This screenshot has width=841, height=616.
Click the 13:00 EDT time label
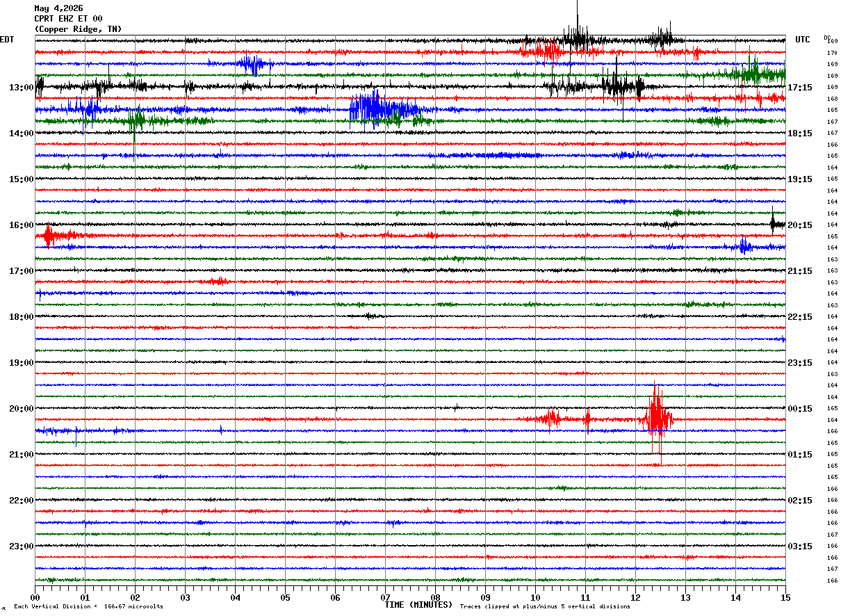coord(21,88)
